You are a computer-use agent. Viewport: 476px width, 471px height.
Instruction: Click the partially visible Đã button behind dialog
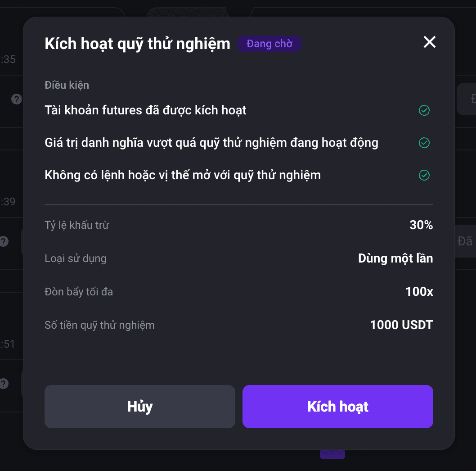(465, 241)
